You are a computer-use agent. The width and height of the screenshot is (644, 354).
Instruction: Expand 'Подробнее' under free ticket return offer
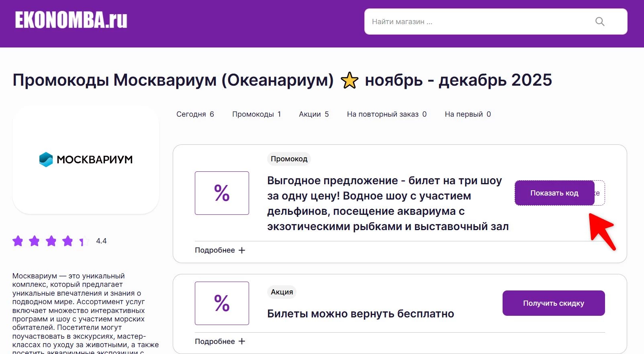click(220, 342)
